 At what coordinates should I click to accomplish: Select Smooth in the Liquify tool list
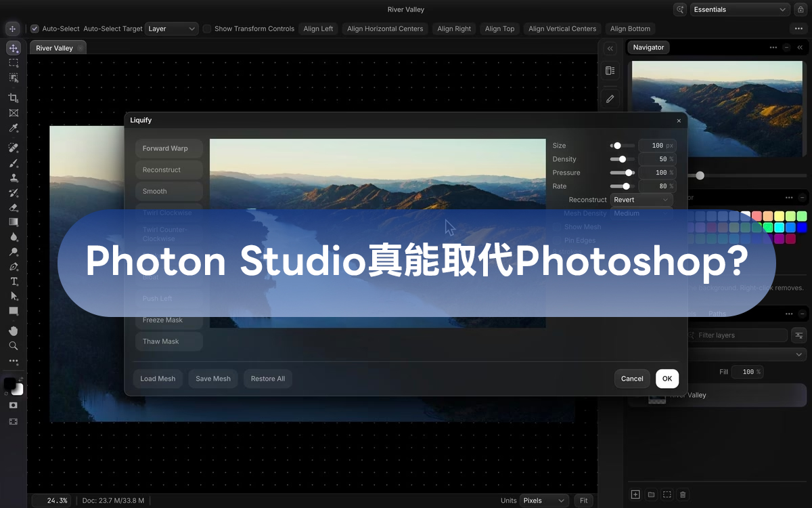[x=168, y=192]
